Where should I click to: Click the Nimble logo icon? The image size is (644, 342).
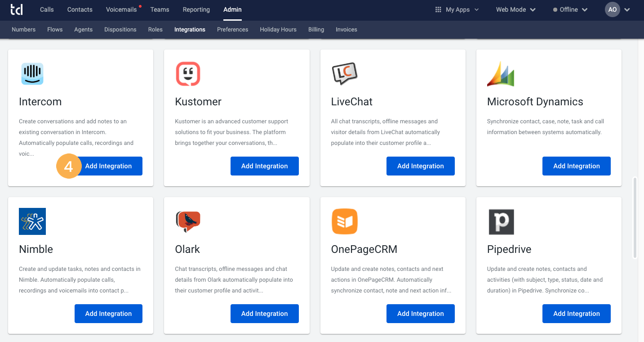[32, 221]
